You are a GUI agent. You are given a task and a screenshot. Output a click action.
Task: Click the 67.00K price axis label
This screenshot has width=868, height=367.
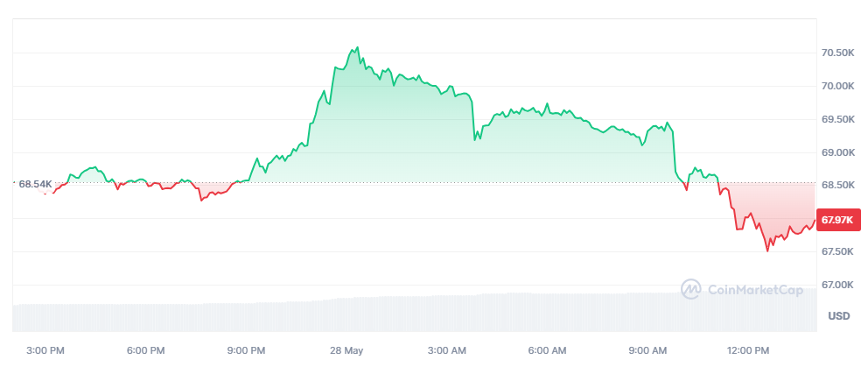coord(837,285)
